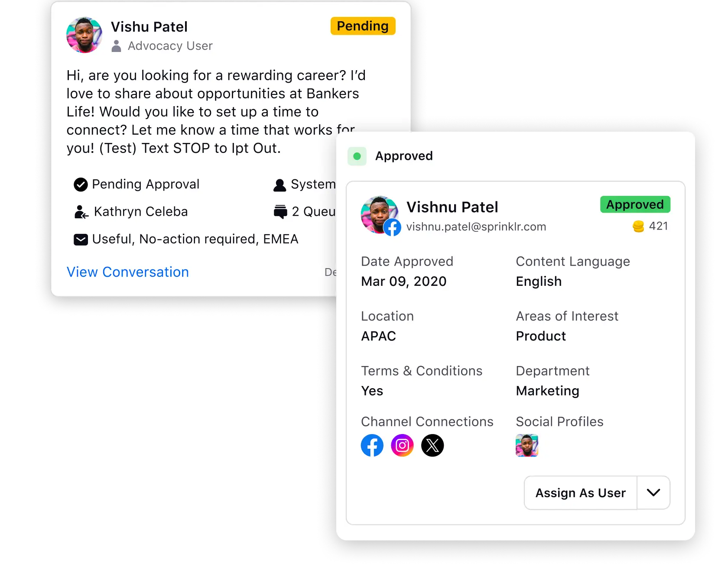Expand the Assign As User dropdown arrow
This screenshot has height=567, width=728.
click(x=653, y=492)
